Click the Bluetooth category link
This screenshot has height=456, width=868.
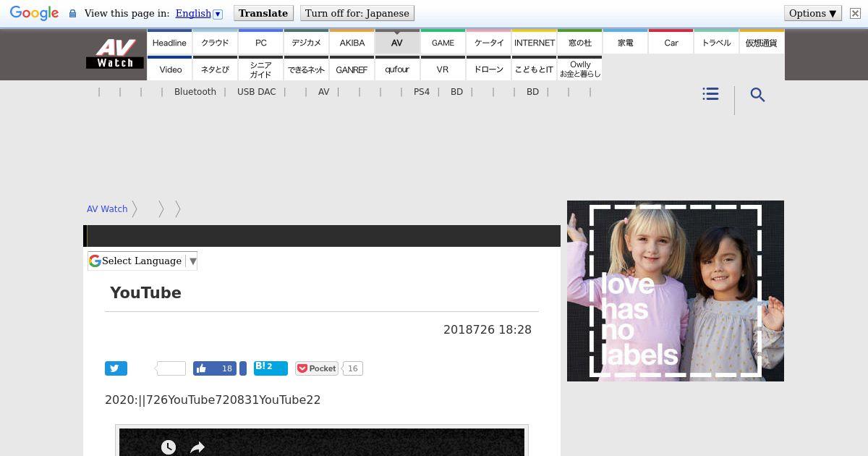click(195, 92)
